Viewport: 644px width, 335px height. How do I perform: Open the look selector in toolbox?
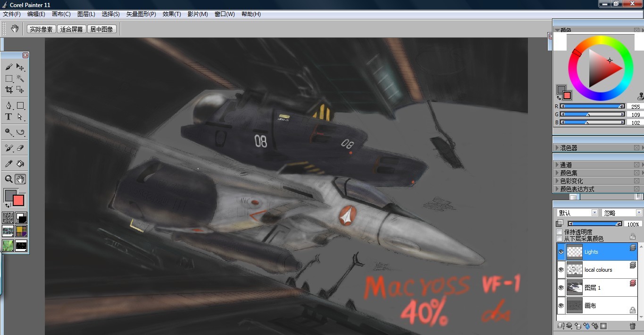point(8,246)
